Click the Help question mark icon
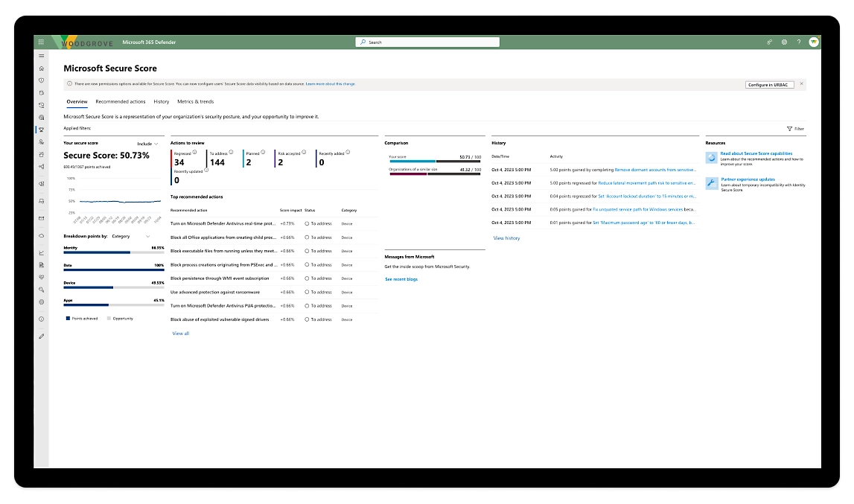The image size is (854, 504). pyautogui.click(x=798, y=42)
